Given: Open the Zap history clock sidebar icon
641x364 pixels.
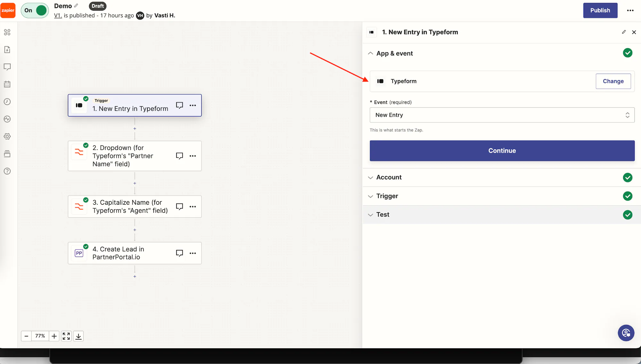Looking at the screenshot, I should pos(7,102).
